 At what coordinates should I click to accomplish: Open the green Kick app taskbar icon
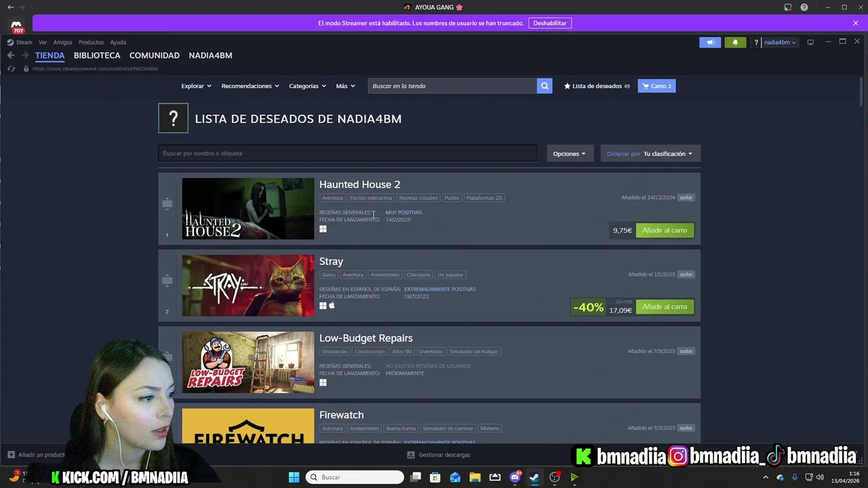coord(574,477)
